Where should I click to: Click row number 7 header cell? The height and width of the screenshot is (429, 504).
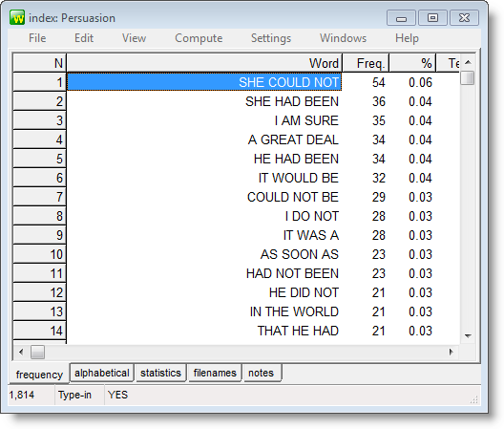point(39,197)
